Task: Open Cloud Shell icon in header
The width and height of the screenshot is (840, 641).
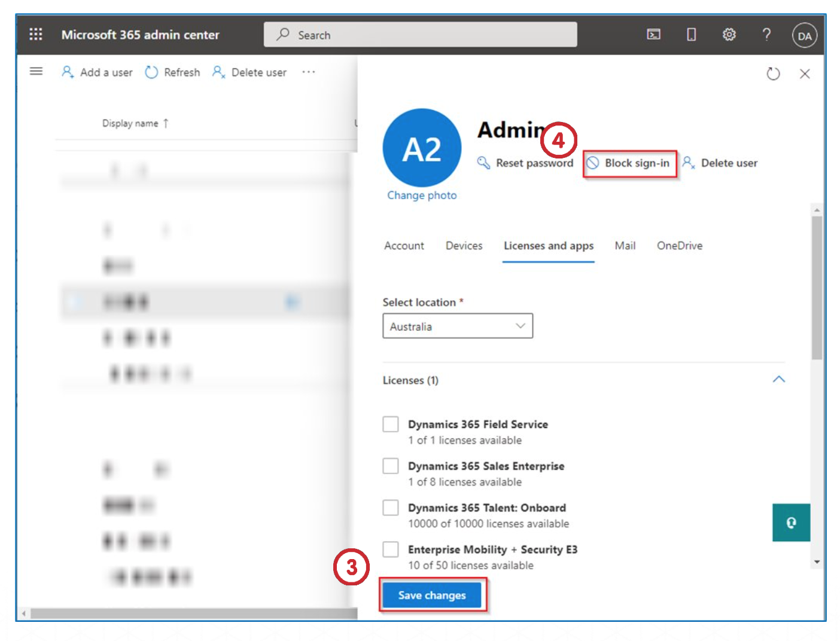Action: tap(653, 35)
